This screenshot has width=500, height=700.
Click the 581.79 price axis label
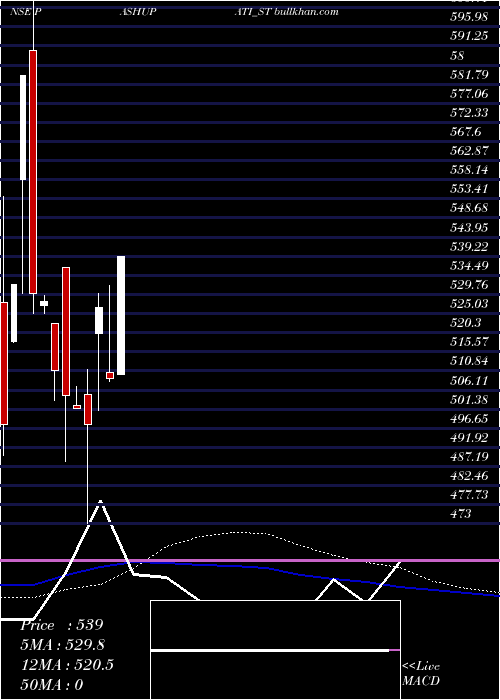(469, 74)
